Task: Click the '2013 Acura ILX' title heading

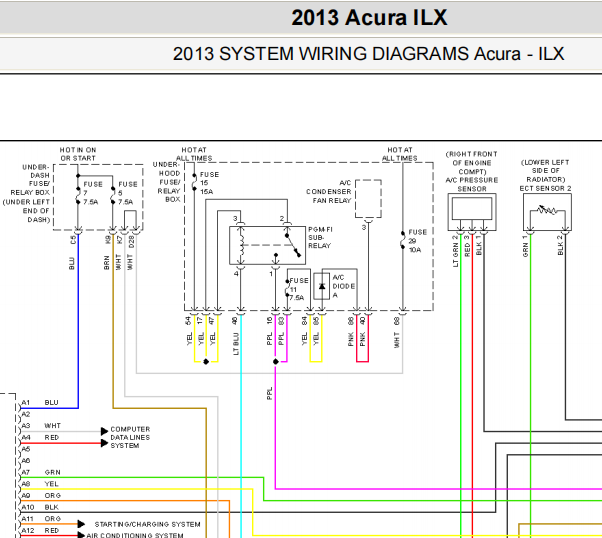Action: click(x=369, y=18)
